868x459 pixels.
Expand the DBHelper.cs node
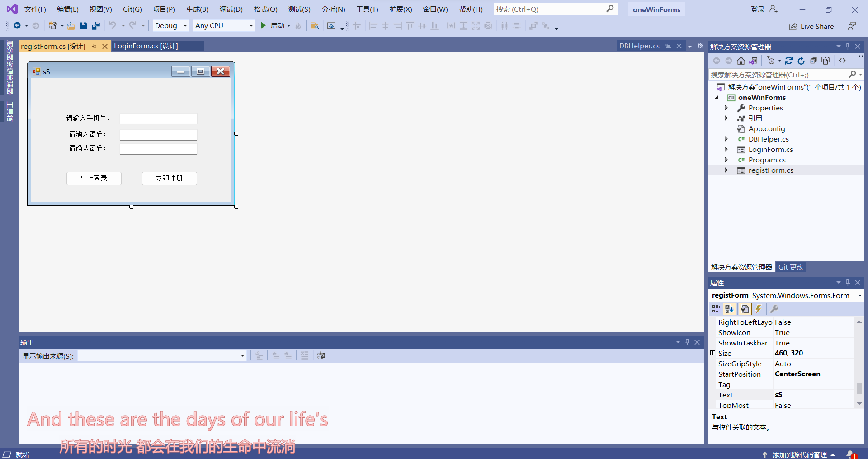(726, 139)
